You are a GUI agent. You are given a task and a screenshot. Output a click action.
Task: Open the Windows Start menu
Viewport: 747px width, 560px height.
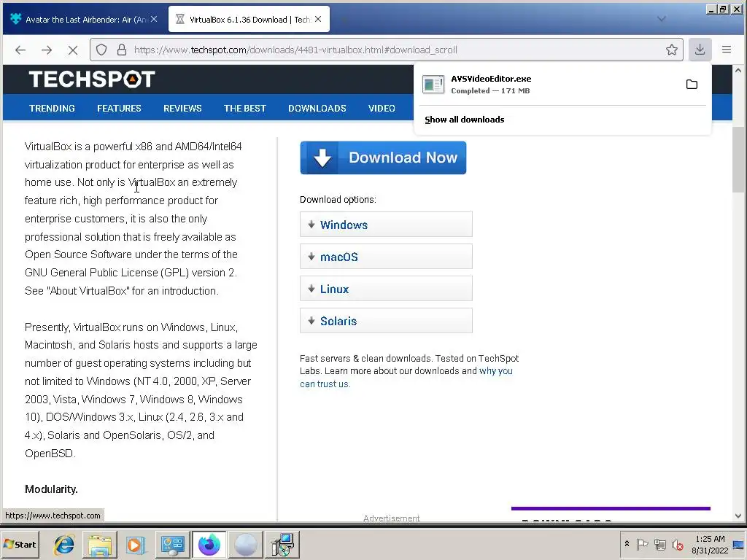point(20,544)
